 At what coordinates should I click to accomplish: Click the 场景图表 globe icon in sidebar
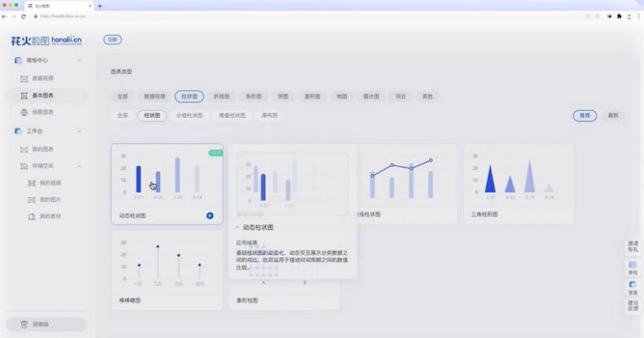[x=24, y=112]
